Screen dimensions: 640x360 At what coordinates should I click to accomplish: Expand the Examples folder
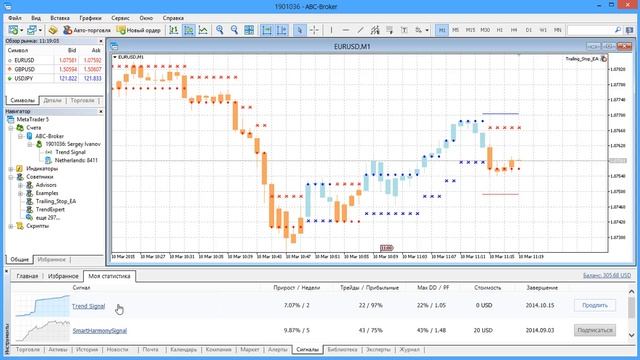pos(20,193)
